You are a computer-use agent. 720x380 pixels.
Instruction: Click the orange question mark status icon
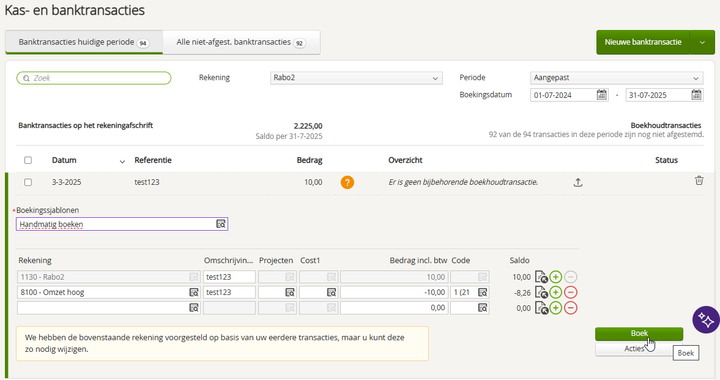coord(347,182)
